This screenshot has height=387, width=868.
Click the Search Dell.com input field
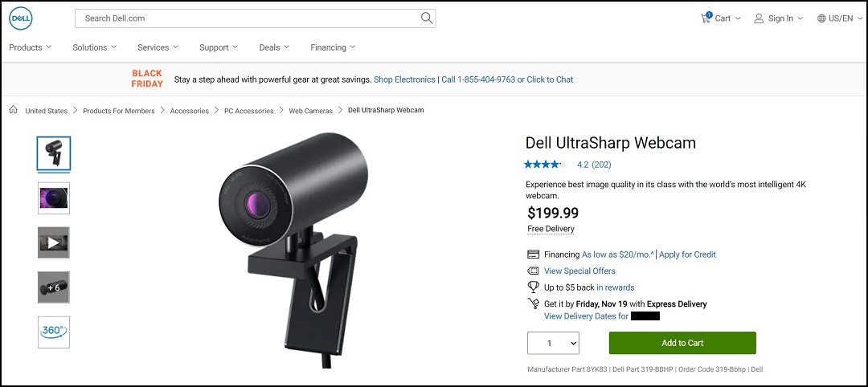click(249, 18)
